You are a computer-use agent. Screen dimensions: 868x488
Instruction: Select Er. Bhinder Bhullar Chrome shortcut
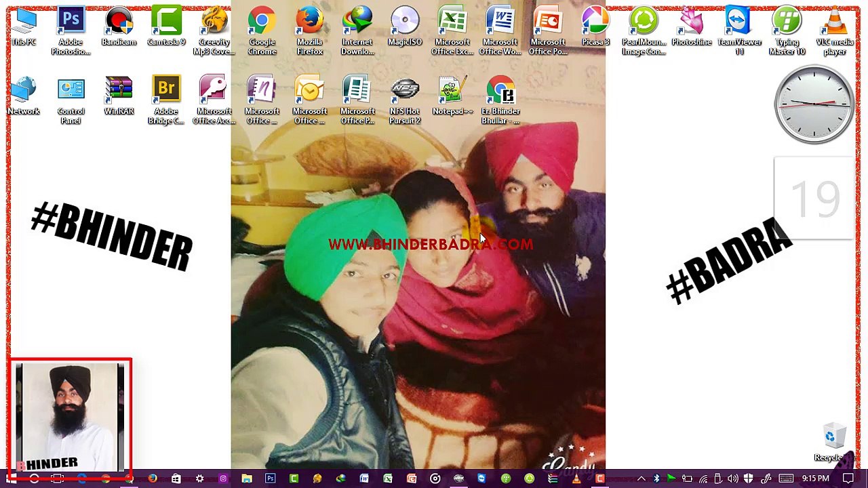(x=500, y=100)
